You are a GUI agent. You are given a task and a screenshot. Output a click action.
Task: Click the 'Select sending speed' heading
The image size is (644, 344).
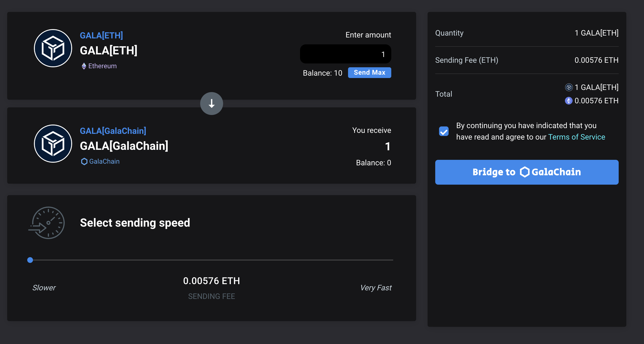coord(135,223)
